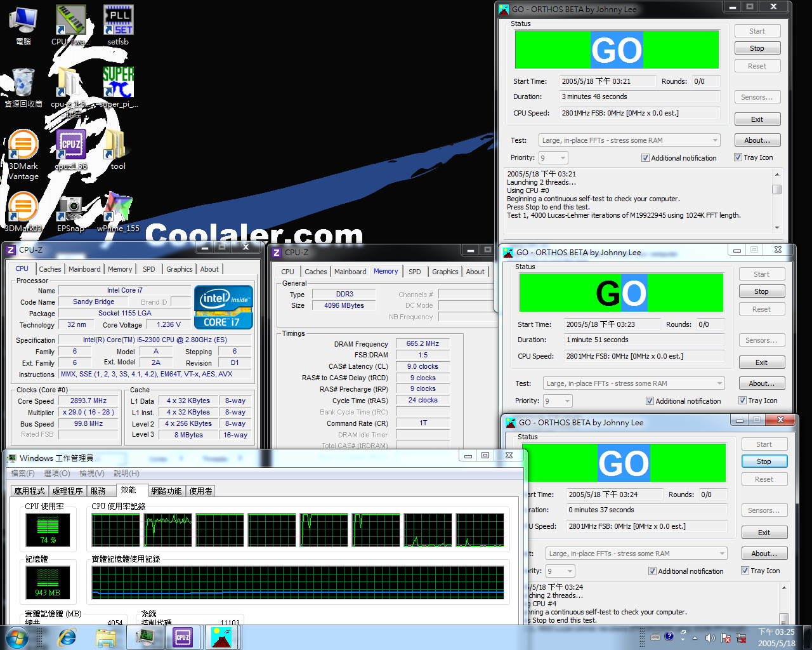Stop the ORTHOS test started 03:21
The width and height of the screenshot is (812, 650).
tap(757, 48)
